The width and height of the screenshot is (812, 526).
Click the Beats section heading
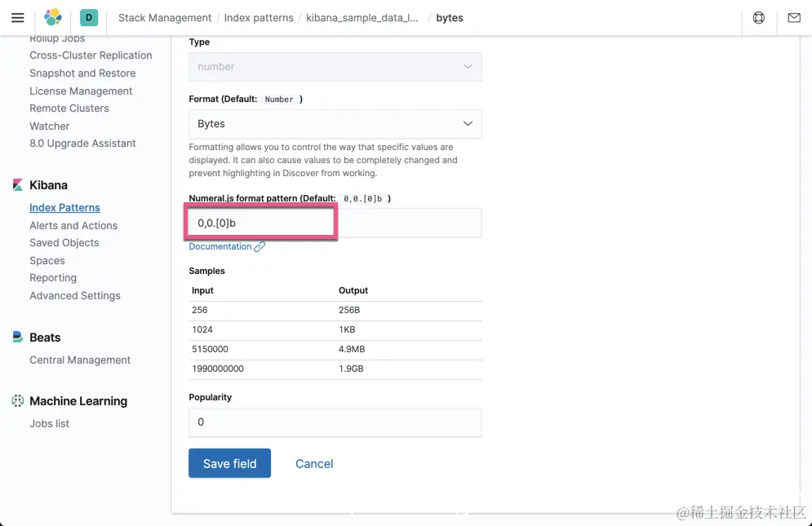[x=45, y=337]
